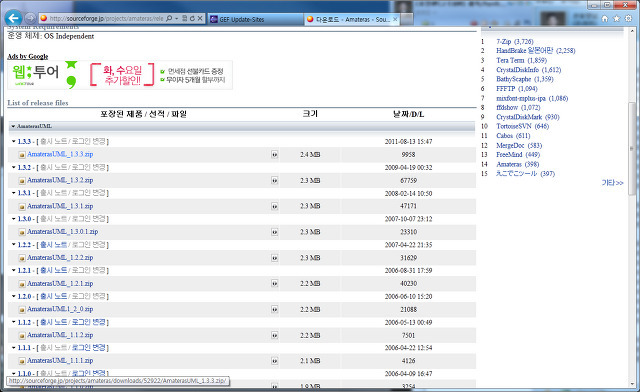Collapse the 1.3.2 release section
The height and width of the screenshot is (392, 640).
click(13, 167)
